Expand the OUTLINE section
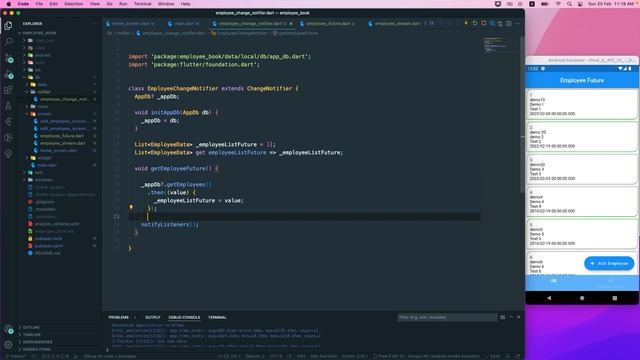Viewport: 640px width, 360px height. coord(31,327)
